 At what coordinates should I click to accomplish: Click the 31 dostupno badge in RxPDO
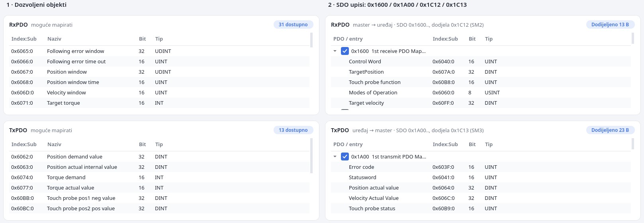293,25
